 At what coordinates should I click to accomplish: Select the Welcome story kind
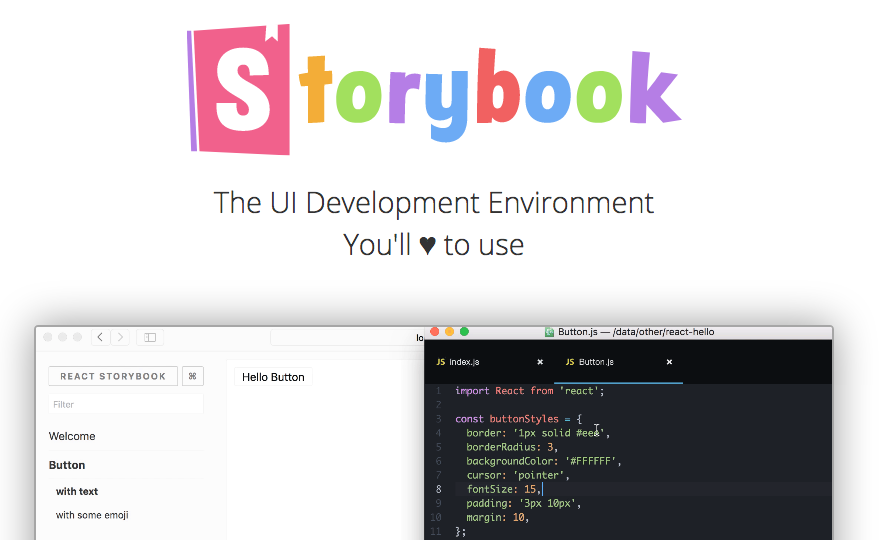point(72,436)
